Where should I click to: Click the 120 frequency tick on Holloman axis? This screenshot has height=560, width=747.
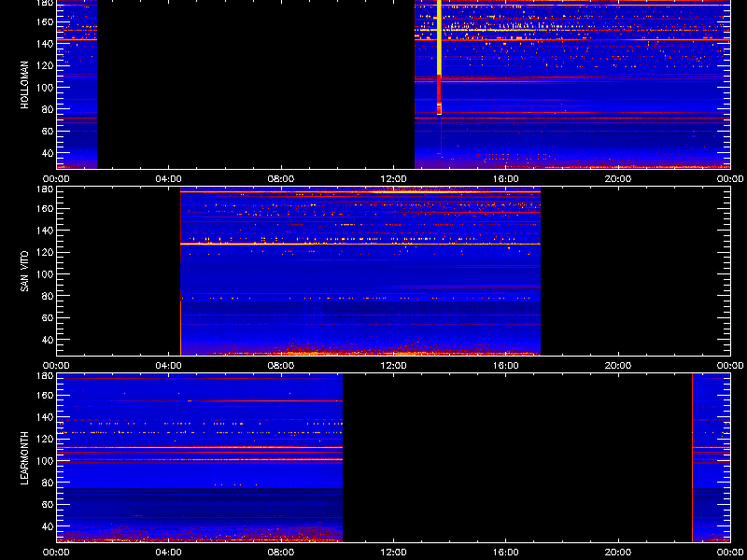[45, 65]
